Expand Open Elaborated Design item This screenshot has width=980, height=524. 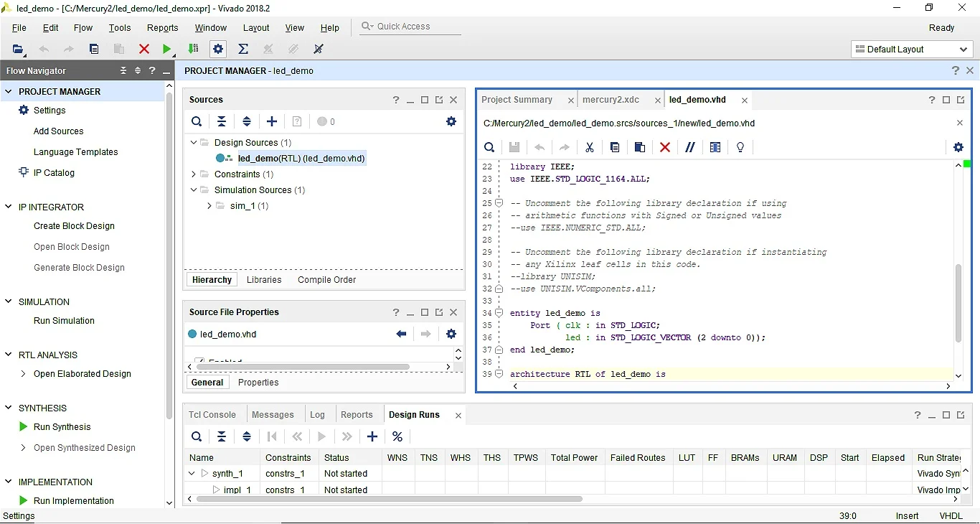tap(24, 374)
